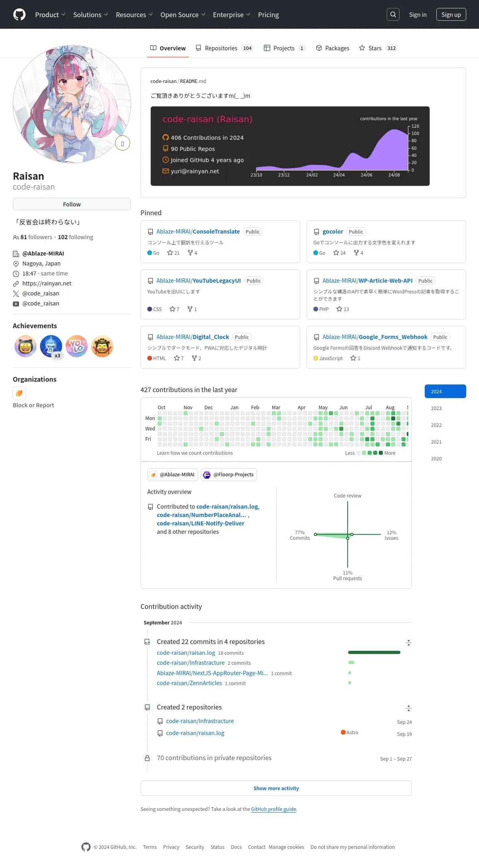Screen dimensions: 479x868
Task: Click the raisan.log 18 commits progress bar
Action: (x=374, y=652)
